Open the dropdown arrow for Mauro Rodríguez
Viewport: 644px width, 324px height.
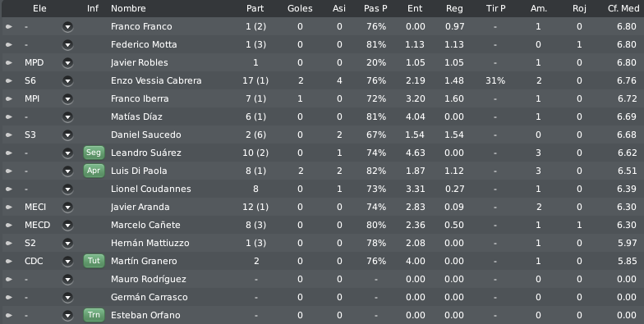tap(67, 279)
